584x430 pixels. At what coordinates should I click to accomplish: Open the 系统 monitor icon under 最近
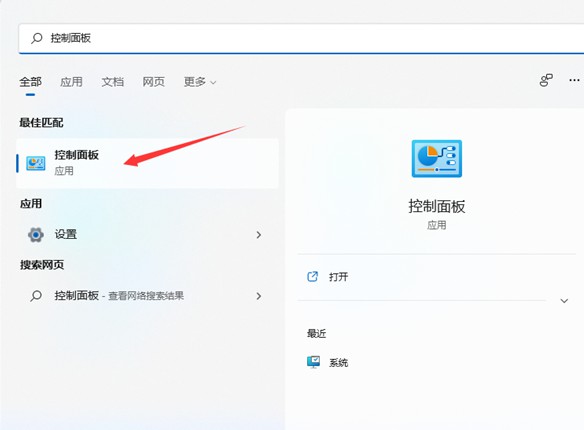(x=313, y=362)
